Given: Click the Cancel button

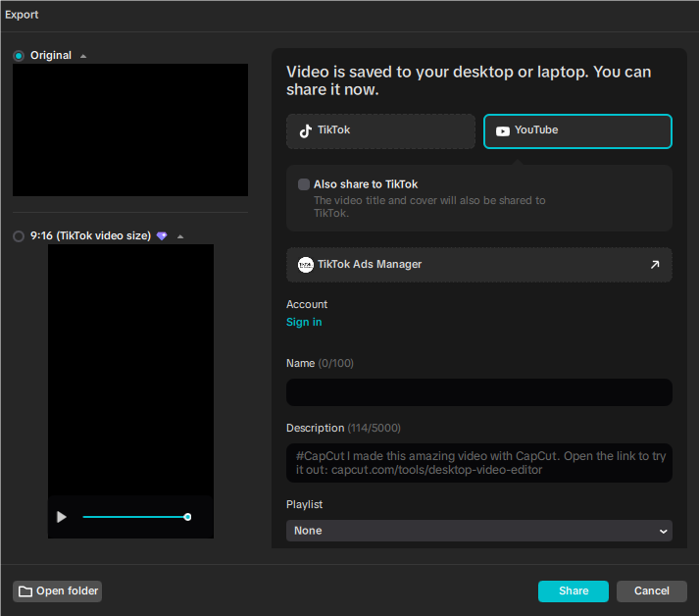Looking at the screenshot, I should tap(652, 591).
